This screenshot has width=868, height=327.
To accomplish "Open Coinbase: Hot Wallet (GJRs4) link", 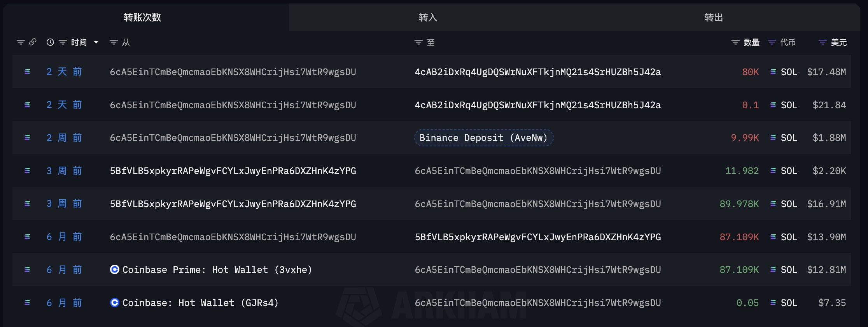I will coord(200,303).
